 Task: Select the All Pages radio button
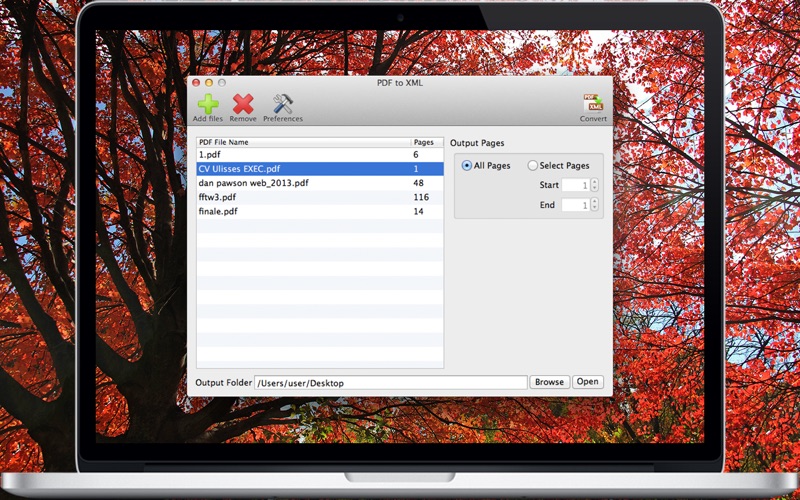(467, 165)
